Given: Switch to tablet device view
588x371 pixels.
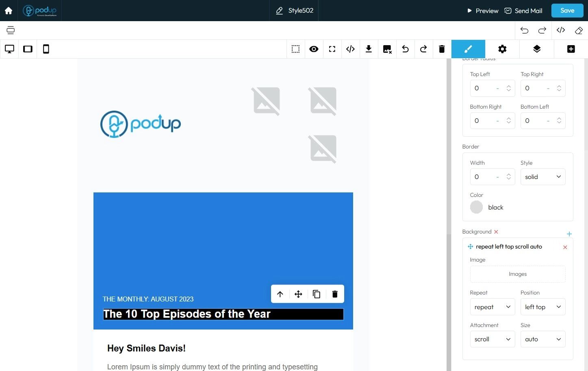Looking at the screenshot, I should pyautogui.click(x=28, y=49).
